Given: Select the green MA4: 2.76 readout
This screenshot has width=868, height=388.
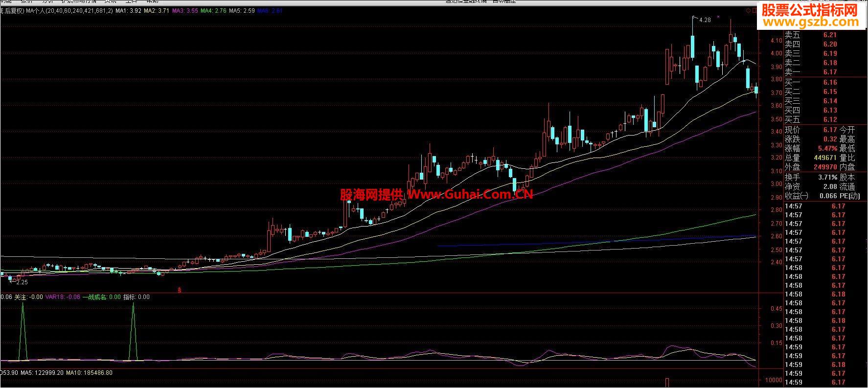Looking at the screenshot, I should [213, 10].
